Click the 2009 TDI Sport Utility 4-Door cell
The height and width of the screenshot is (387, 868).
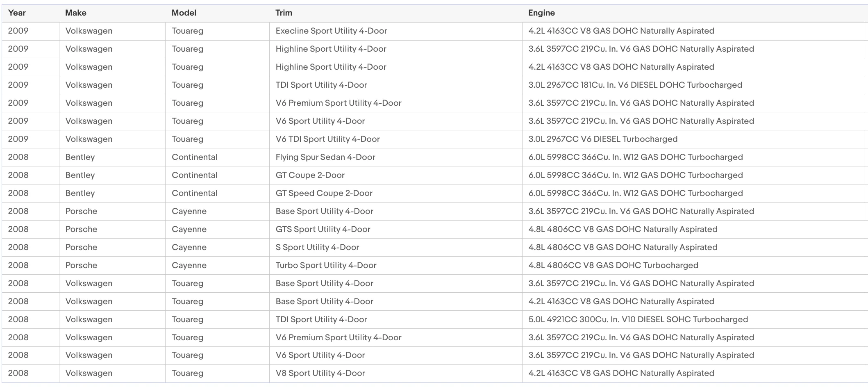click(395, 85)
